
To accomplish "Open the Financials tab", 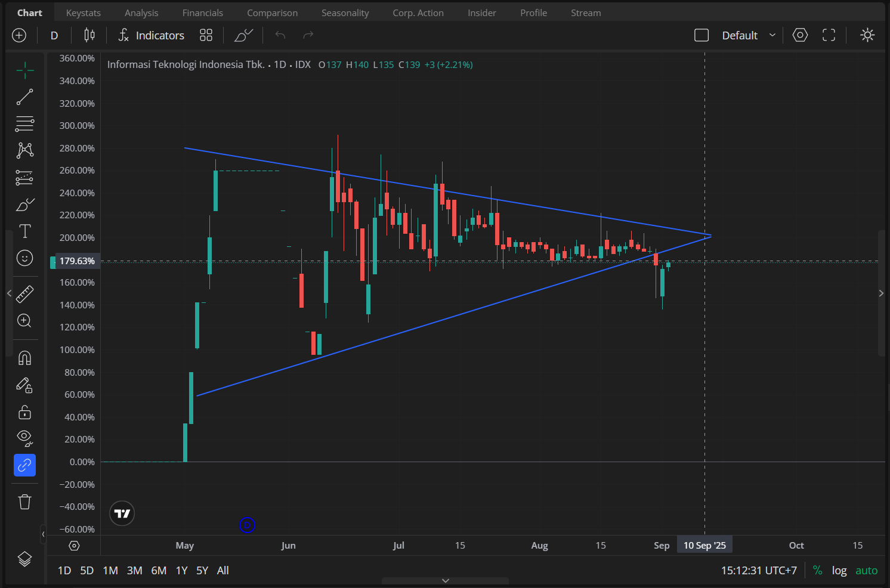I will click(203, 13).
